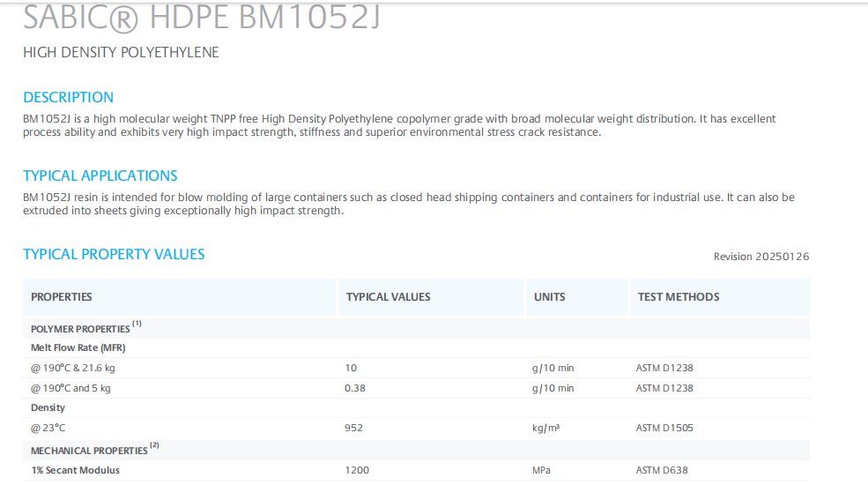Image resolution: width=868 pixels, height=485 pixels.
Task: Click the DESCRIPTION heading
Action: (68, 98)
